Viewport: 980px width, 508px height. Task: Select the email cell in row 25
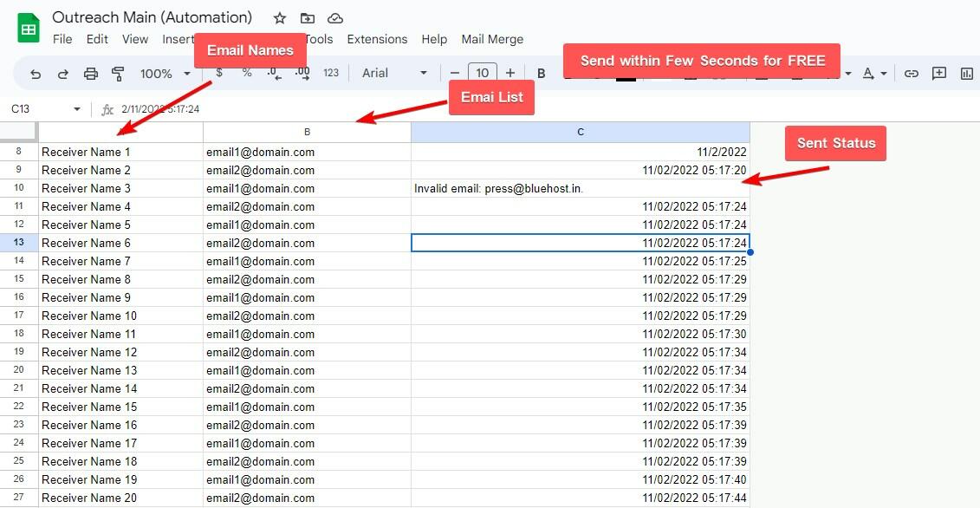click(307, 461)
